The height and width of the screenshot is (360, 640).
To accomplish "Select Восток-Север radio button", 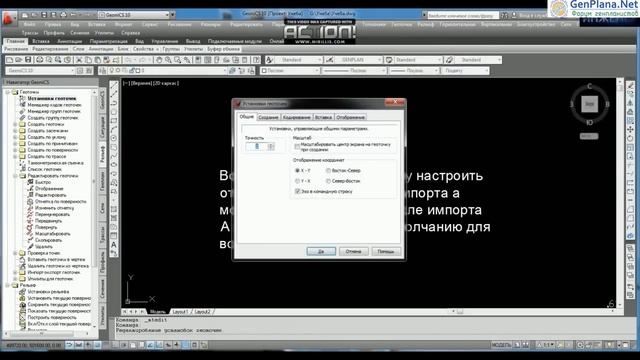I will [x=328, y=170].
